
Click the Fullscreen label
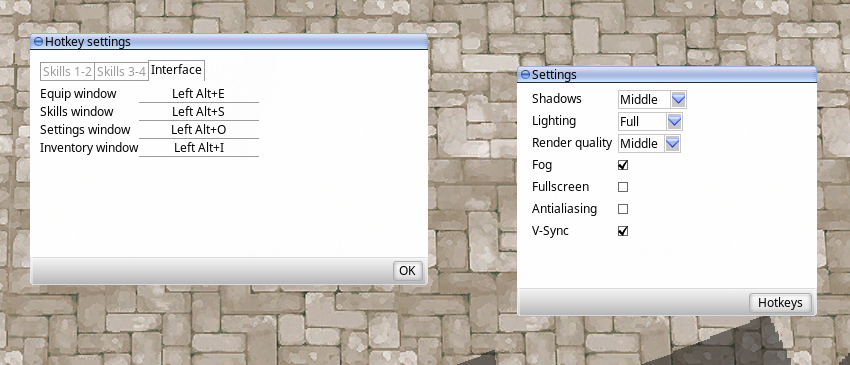coord(561,187)
